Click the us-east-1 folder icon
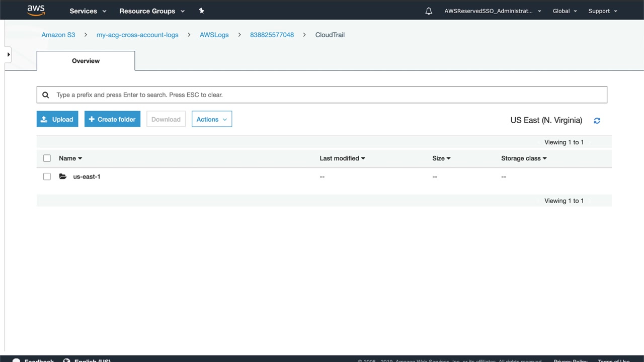This screenshot has height=362, width=644. tap(63, 176)
